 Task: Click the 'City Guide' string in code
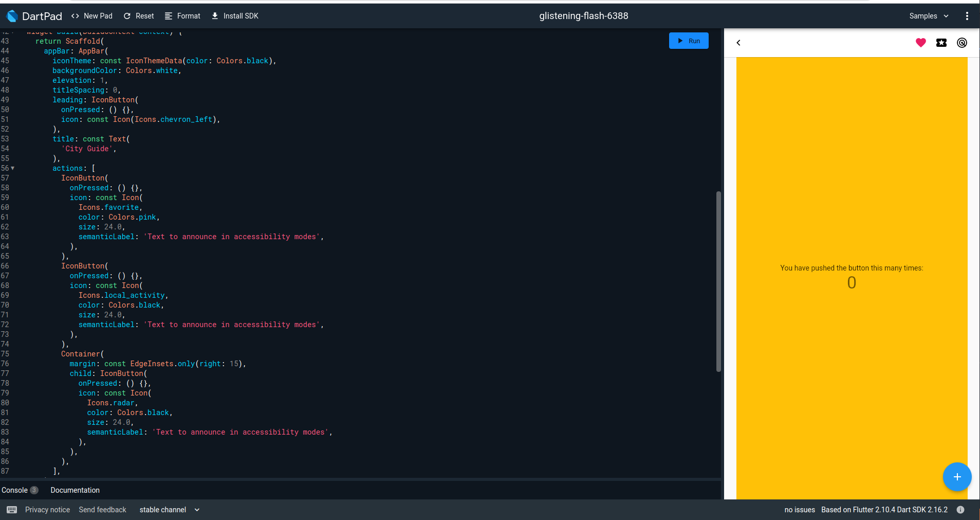[x=87, y=149]
